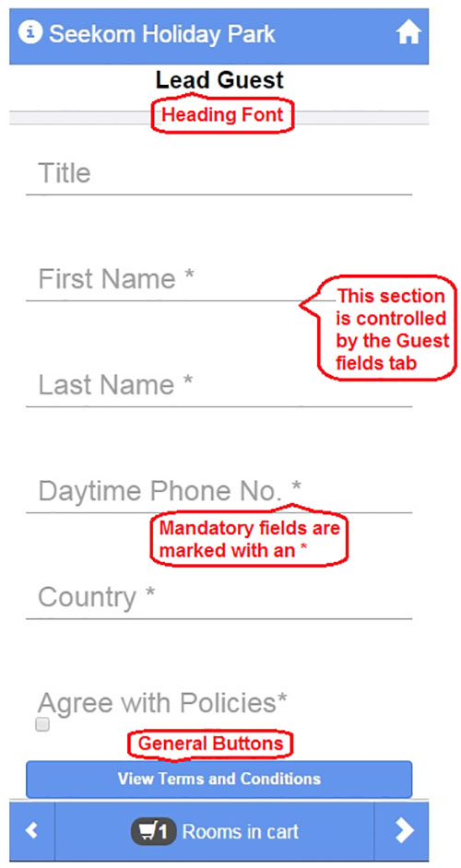Click the Agree with Policies label text

click(163, 704)
